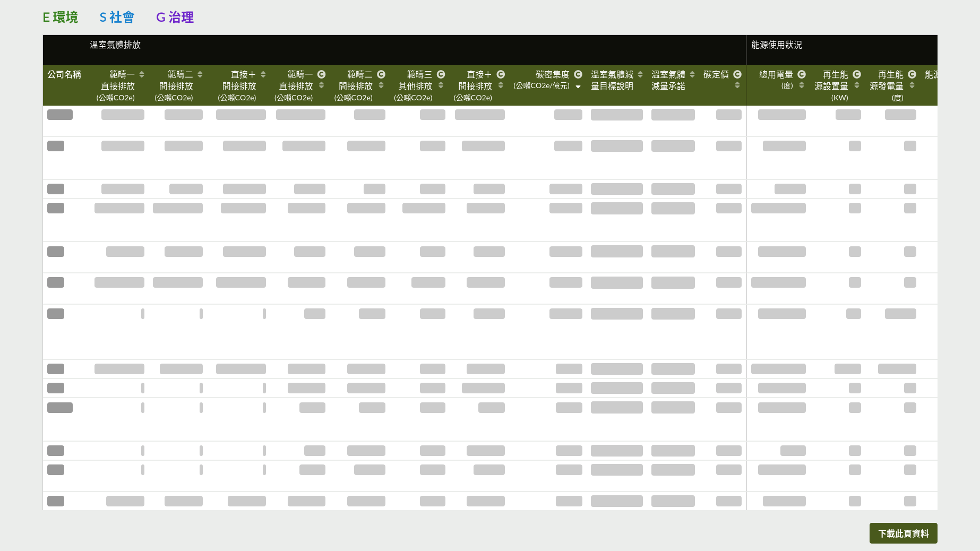Click the C icon beside 再生能源發電量
The width and height of the screenshot is (980, 551).
(912, 74)
